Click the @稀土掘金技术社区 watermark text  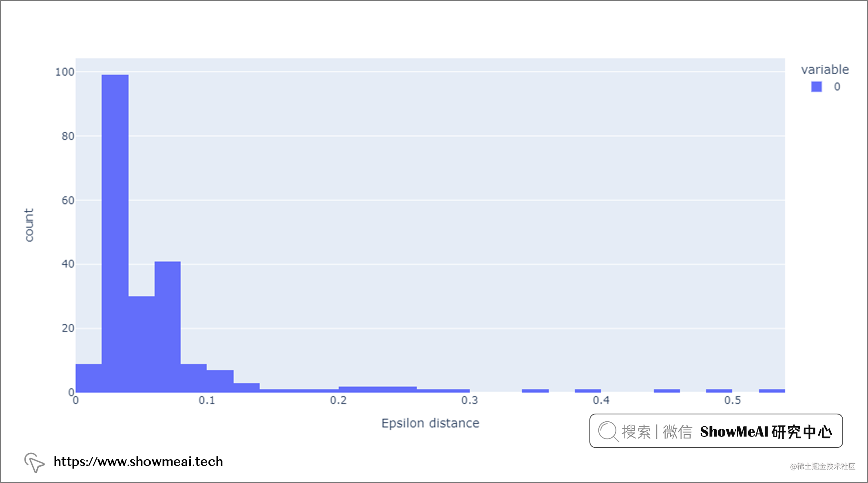tap(822, 466)
